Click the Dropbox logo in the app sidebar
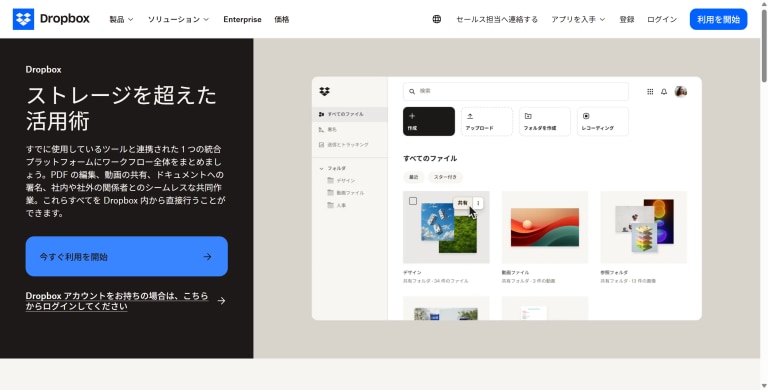The image size is (768, 390). point(324,91)
